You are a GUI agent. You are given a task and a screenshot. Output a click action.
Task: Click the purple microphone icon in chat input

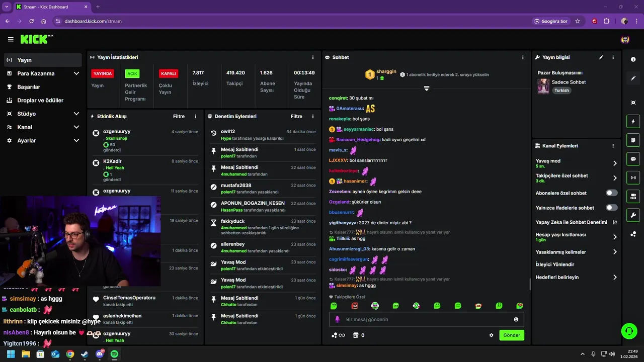(337, 319)
